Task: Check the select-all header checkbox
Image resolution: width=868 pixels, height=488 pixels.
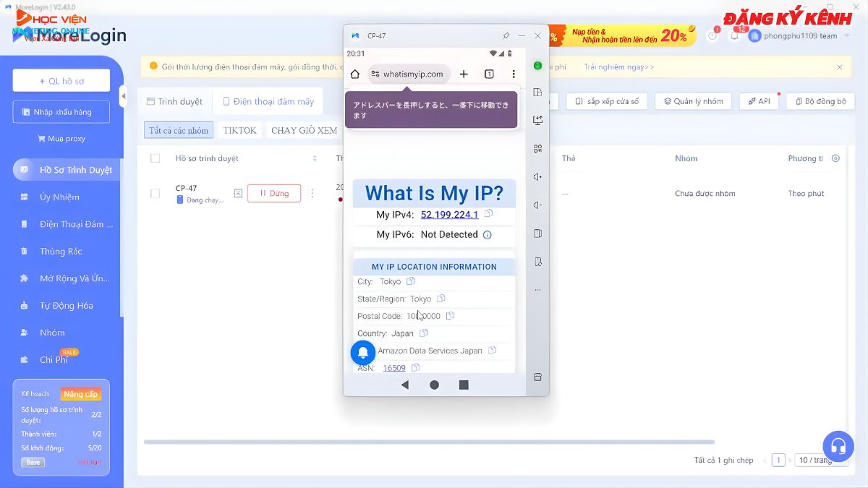Action: tap(155, 158)
